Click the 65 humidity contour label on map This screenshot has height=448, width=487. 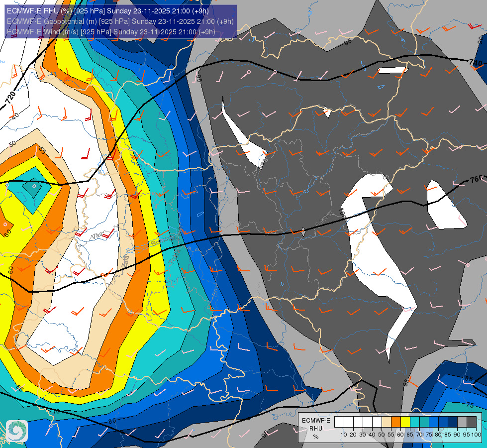tap(19, 388)
